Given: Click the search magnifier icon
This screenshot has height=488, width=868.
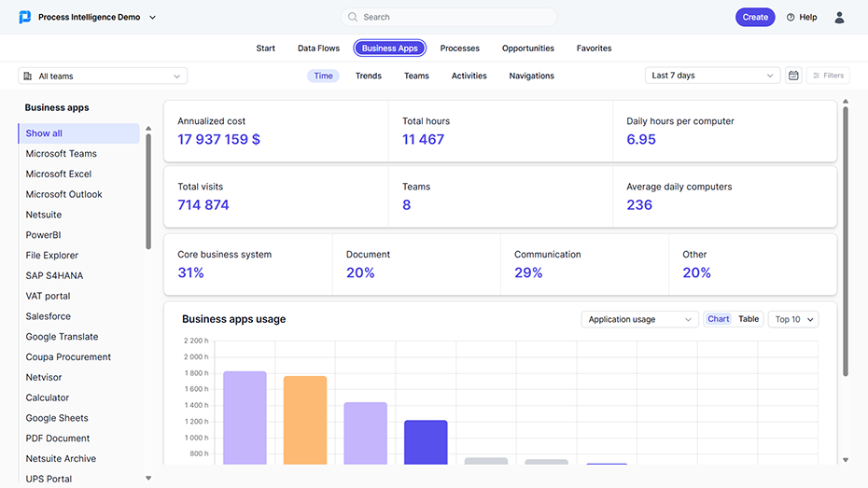Looking at the screenshot, I should click(353, 17).
